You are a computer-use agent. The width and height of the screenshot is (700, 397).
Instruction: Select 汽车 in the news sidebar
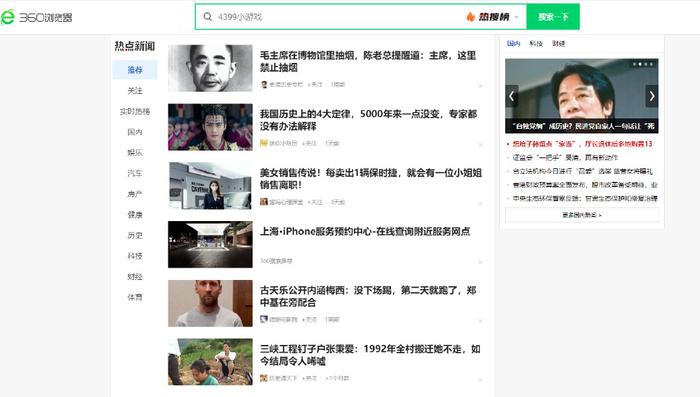pyautogui.click(x=135, y=173)
